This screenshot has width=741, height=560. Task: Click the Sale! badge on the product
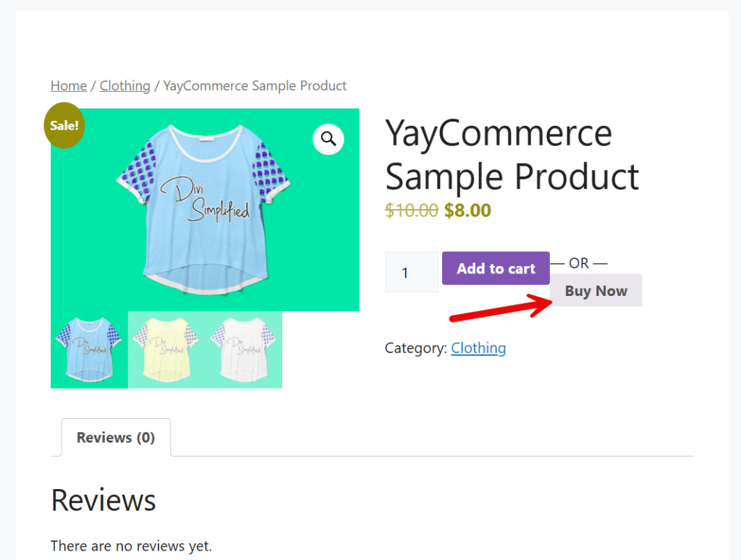[x=64, y=124]
